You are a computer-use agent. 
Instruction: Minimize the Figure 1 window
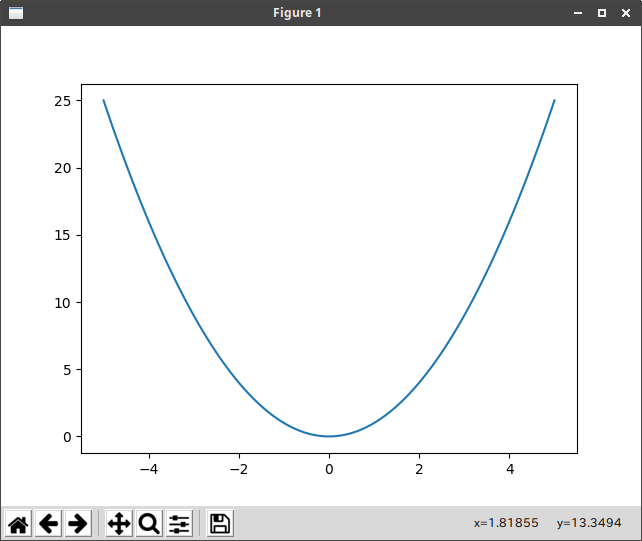(x=578, y=13)
